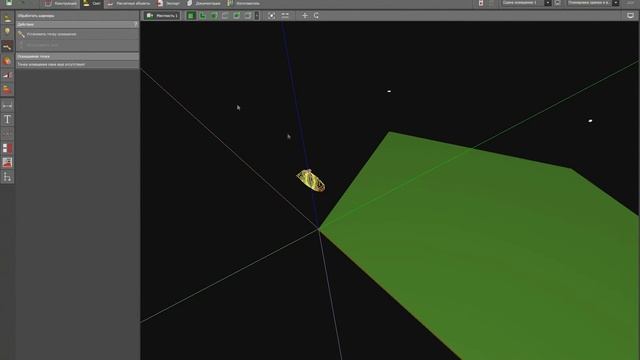Open the Calculation objects (Расчетные объекты) tab
This screenshot has width=640, height=360.
coord(129,3)
